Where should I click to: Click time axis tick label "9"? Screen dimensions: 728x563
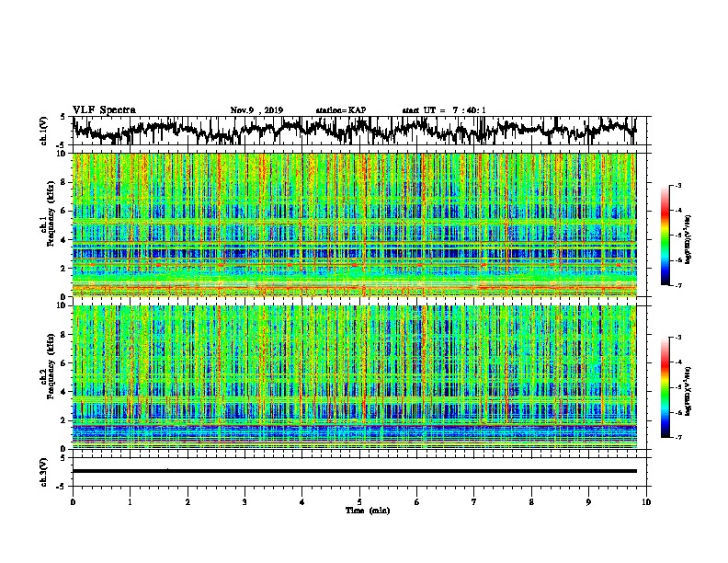(588, 502)
